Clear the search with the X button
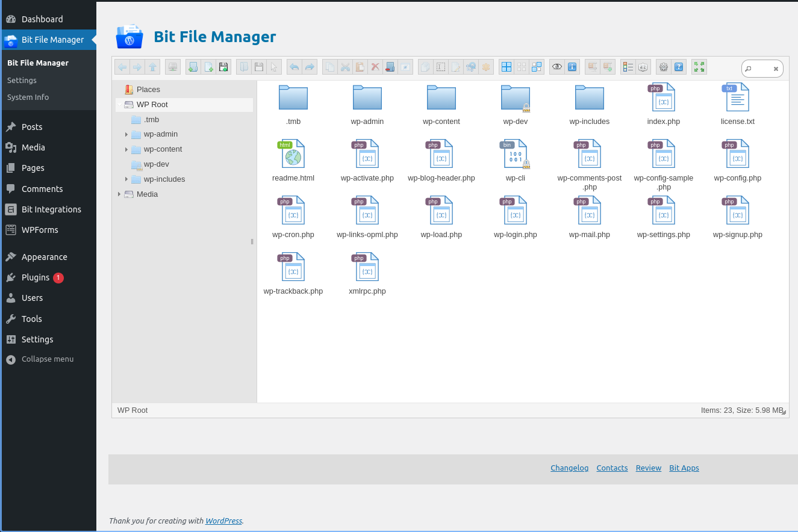798x532 pixels. point(776,69)
